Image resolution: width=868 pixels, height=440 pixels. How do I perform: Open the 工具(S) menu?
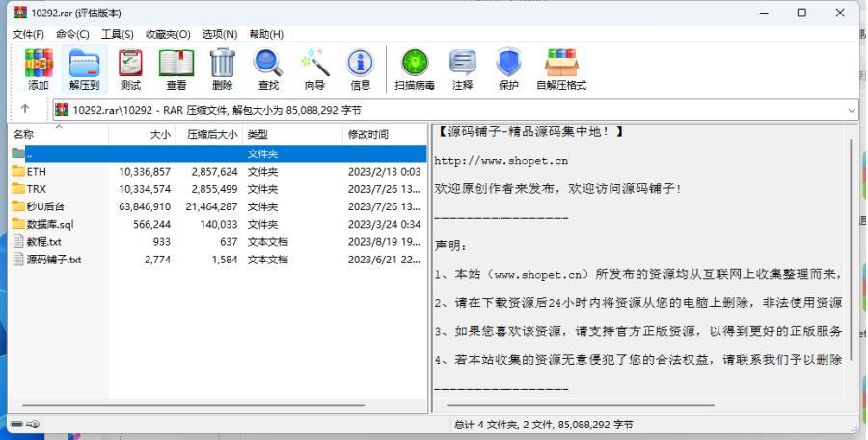[118, 35]
